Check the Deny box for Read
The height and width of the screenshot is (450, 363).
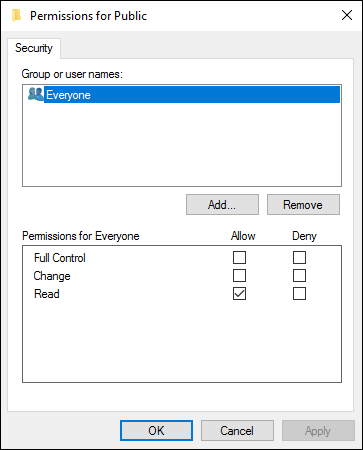299,294
